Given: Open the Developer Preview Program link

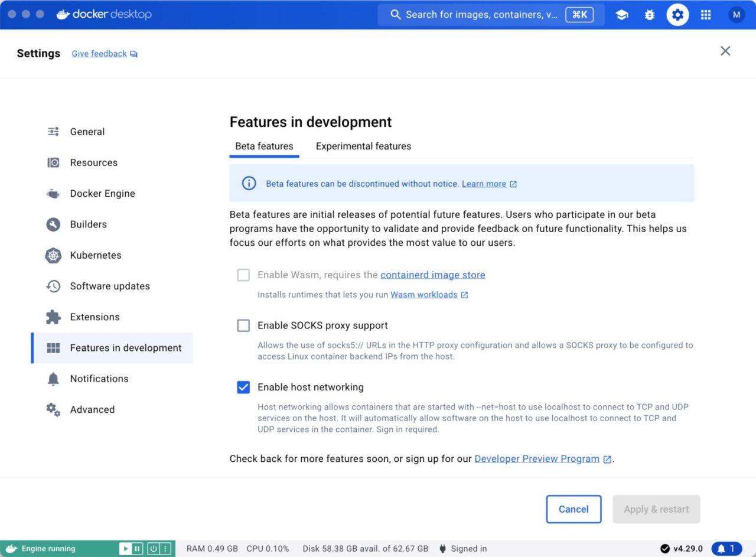Looking at the screenshot, I should [x=536, y=458].
